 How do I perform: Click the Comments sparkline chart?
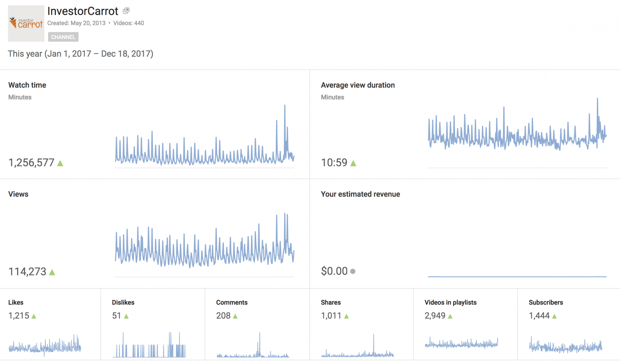coord(253,345)
